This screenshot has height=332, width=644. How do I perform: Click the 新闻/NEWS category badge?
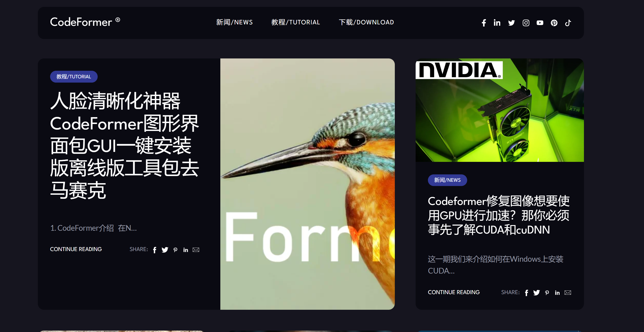447,180
